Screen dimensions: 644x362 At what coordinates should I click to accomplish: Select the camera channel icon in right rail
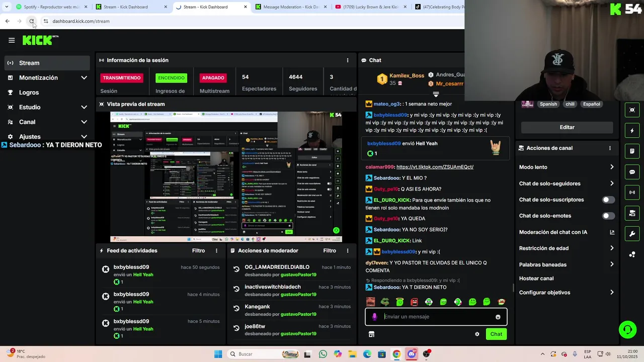click(632, 213)
